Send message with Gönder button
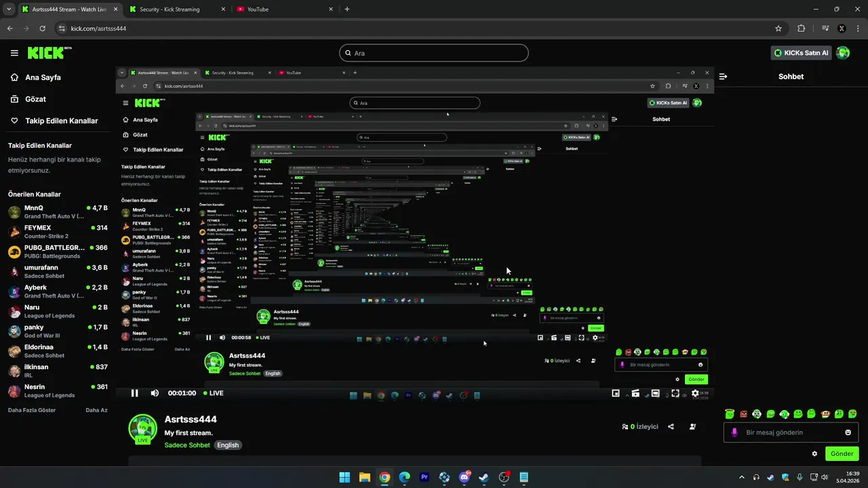Viewport: 868px width, 488px height. pyautogui.click(x=842, y=453)
